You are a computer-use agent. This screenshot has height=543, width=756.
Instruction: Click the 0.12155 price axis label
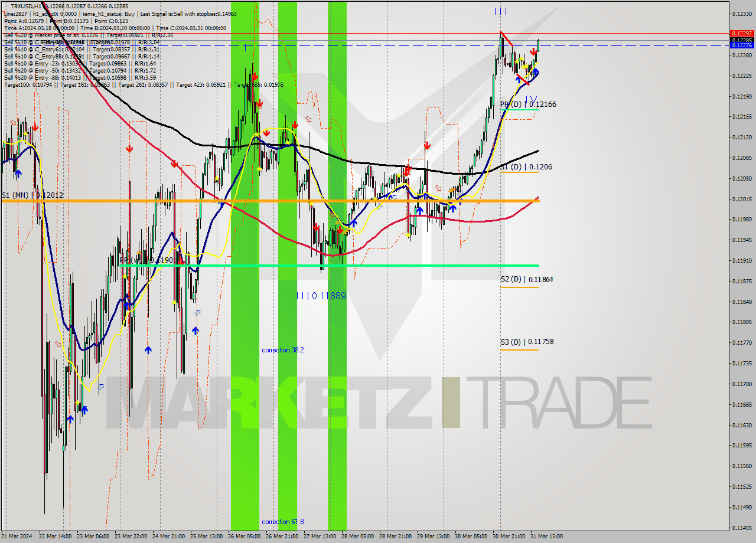pyautogui.click(x=741, y=117)
